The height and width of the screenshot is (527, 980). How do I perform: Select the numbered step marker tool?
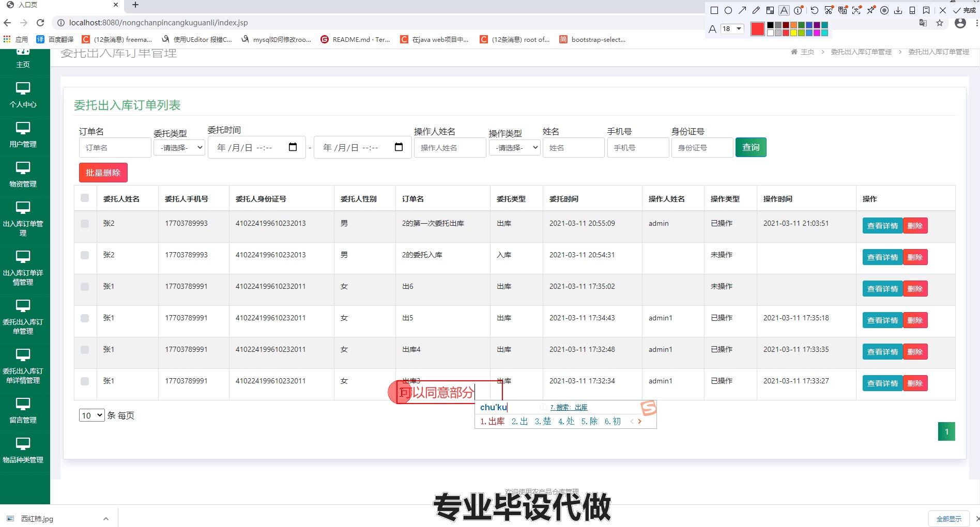coord(798,10)
